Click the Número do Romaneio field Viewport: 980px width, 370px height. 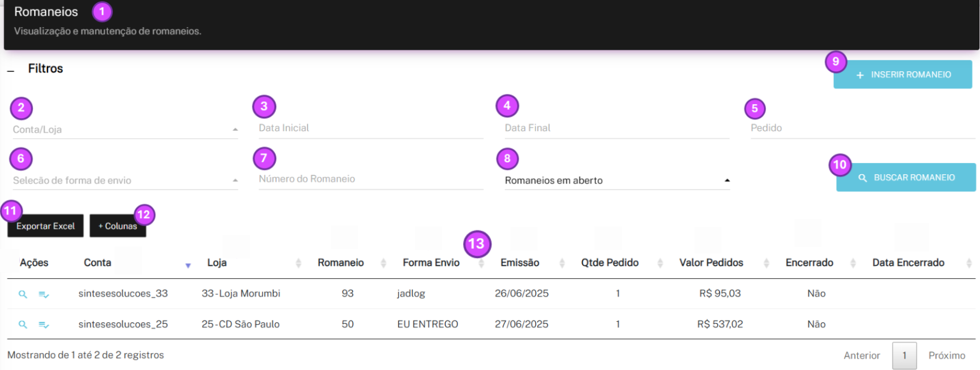[371, 179]
